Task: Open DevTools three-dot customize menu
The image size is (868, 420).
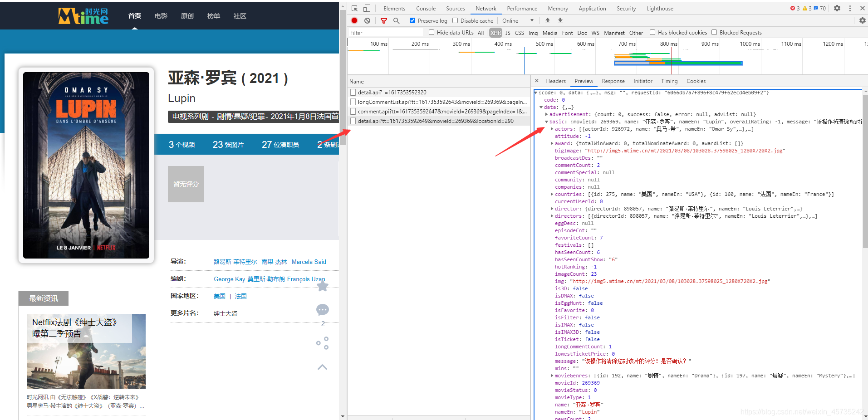Action: [x=850, y=8]
